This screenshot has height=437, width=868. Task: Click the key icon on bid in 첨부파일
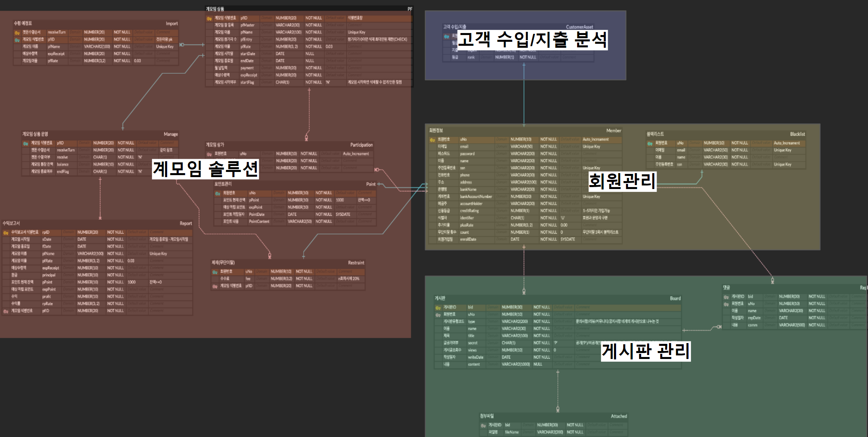pos(482,425)
